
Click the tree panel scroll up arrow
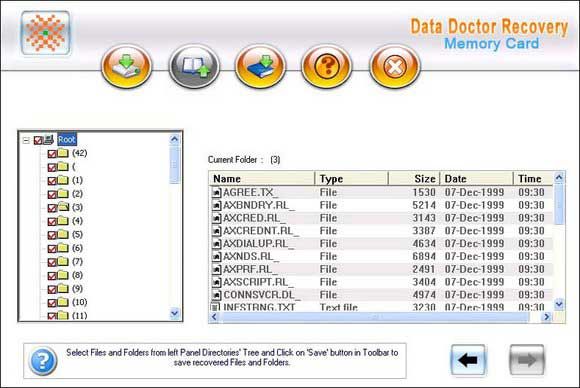[175, 139]
